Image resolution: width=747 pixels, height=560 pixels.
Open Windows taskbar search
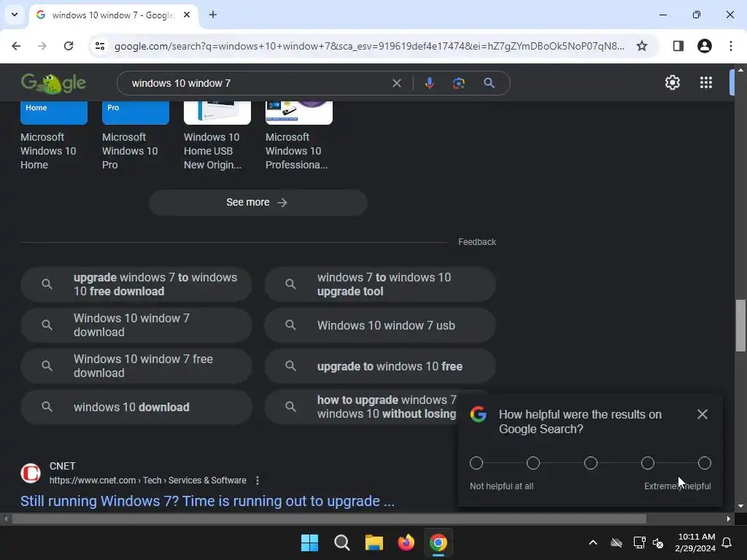[342, 542]
